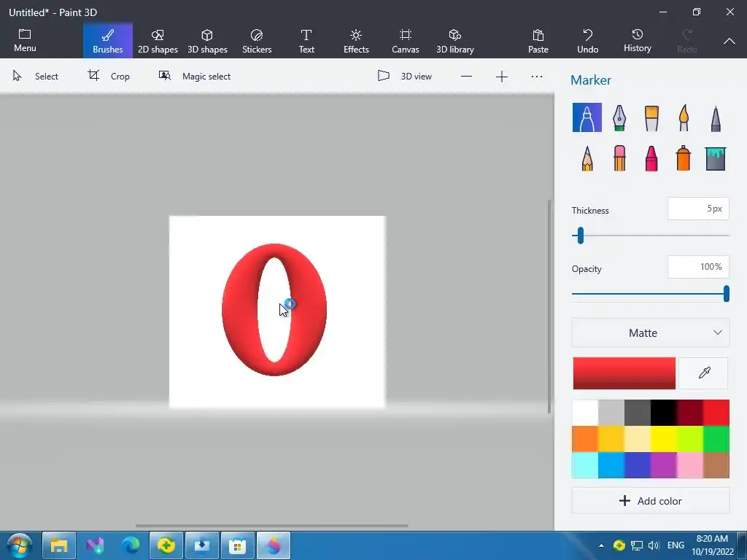Choose the light cyan color swatch
The width and height of the screenshot is (747, 560).
point(585,464)
